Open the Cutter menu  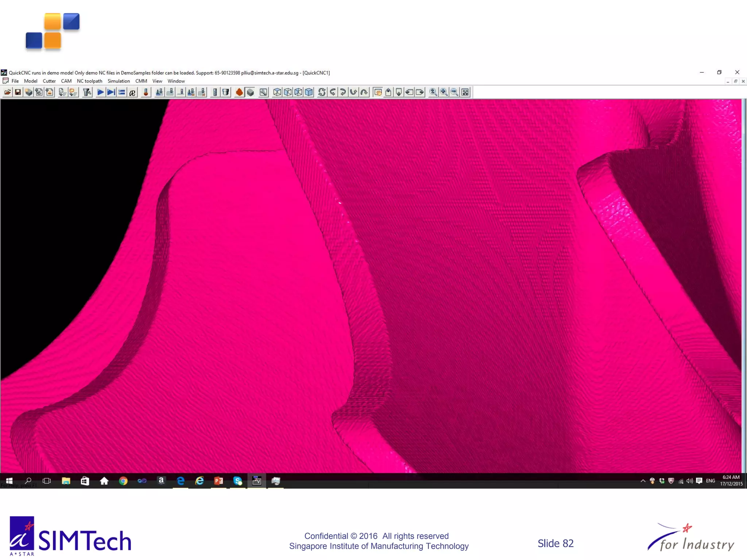tap(49, 81)
